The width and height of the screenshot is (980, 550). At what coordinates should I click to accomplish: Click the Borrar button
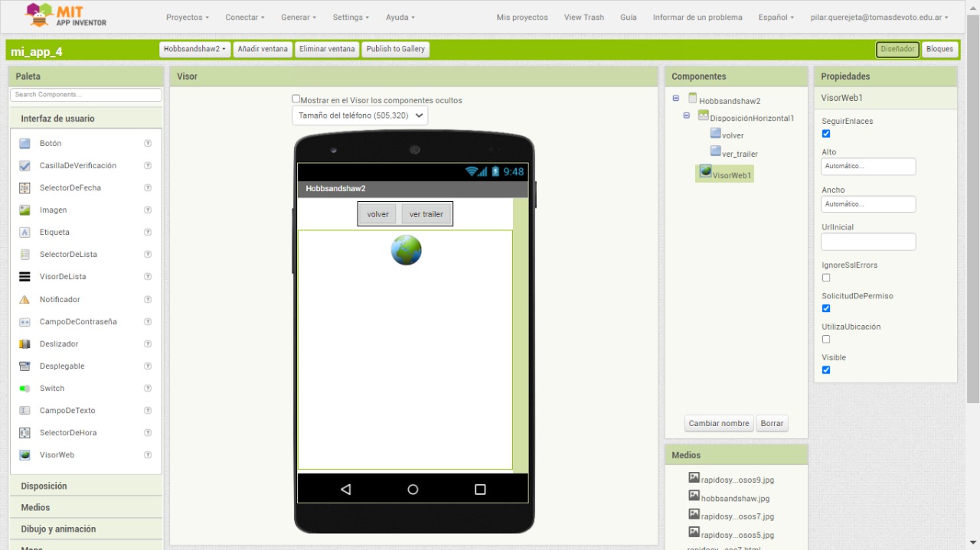tap(772, 424)
